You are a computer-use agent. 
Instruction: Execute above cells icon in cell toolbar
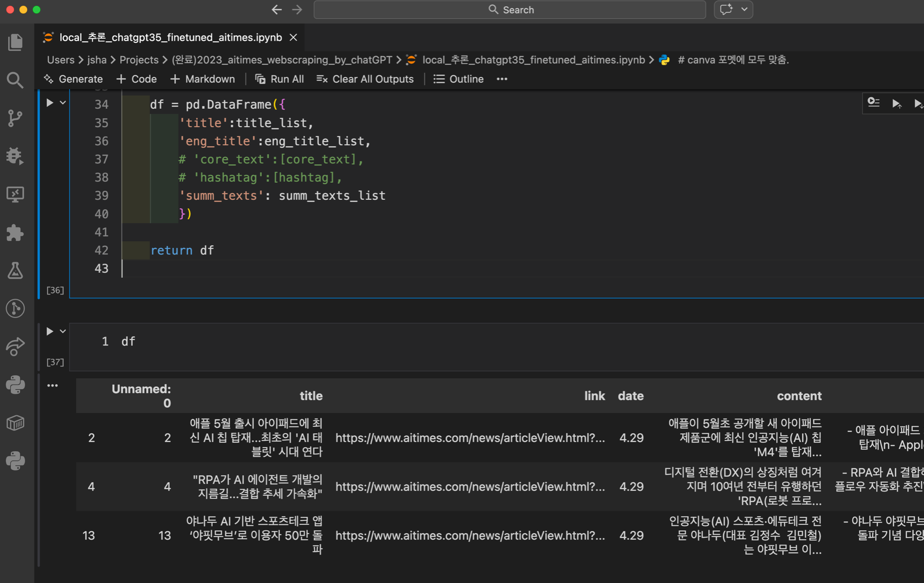pos(896,103)
